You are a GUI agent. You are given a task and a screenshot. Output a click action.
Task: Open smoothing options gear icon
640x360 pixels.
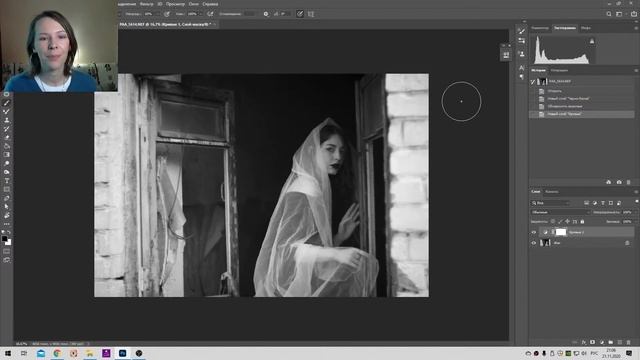pyautogui.click(x=266, y=14)
